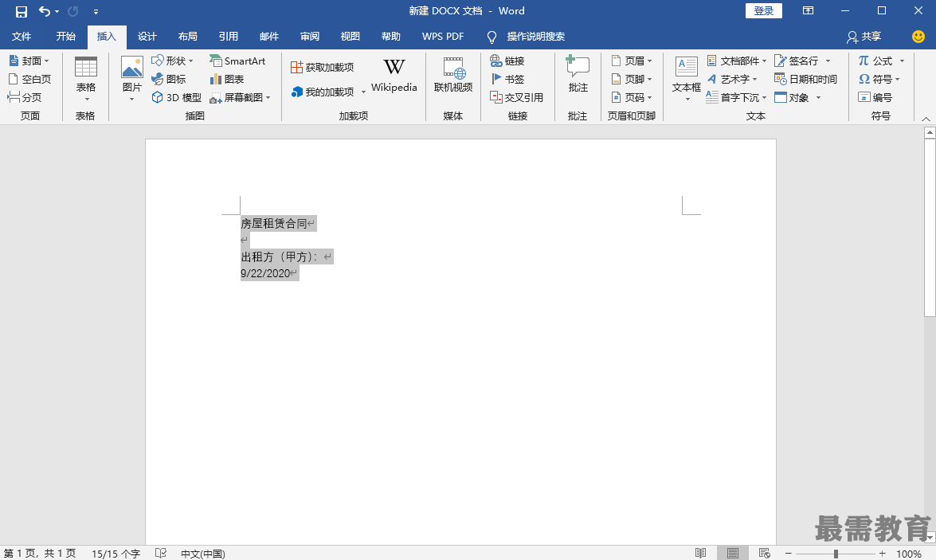
Task: Click the Sign in (登录) button
Action: [x=763, y=10]
